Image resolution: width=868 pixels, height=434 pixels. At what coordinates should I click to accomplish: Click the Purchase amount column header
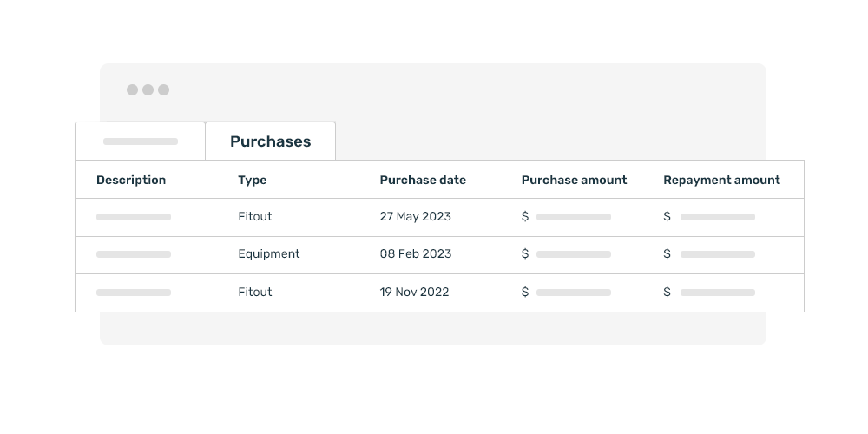click(x=574, y=180)
